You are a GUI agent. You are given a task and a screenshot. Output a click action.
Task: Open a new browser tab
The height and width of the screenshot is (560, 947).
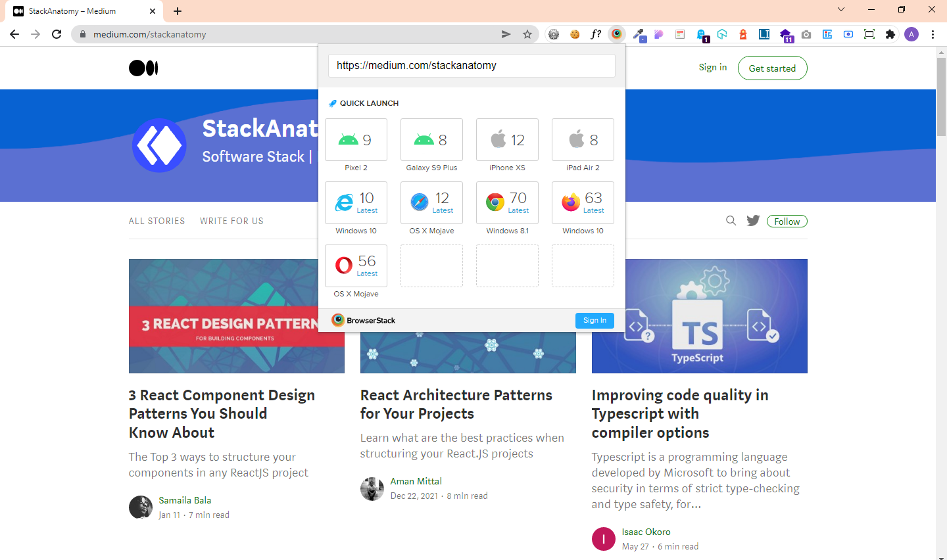pos(178,11)
